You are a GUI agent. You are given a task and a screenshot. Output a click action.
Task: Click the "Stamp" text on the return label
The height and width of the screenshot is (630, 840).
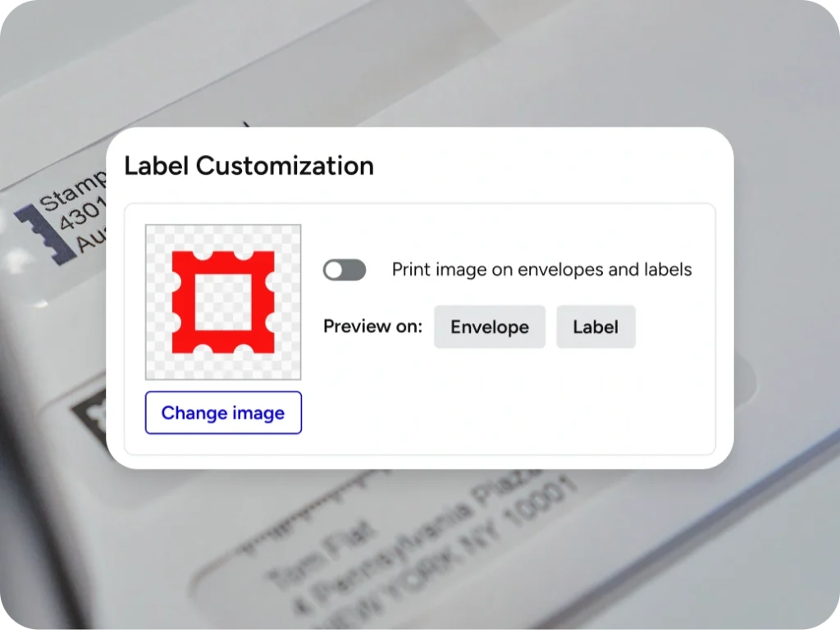(x=74, y=191)
